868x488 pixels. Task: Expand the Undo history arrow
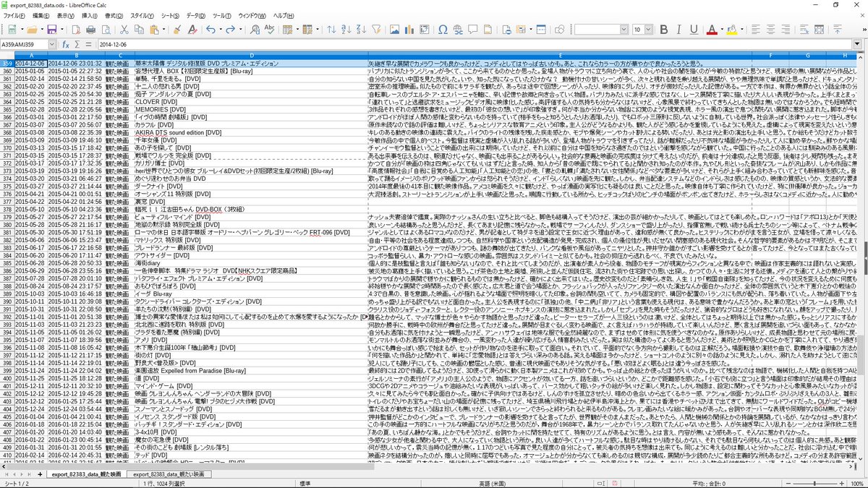220,30
